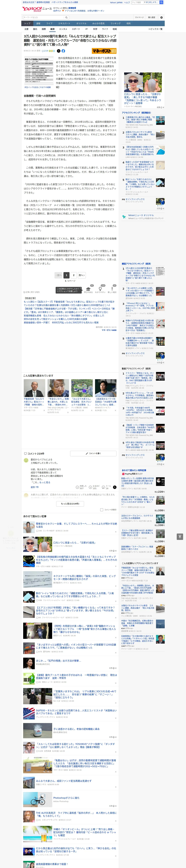Open the recommended article 警察官からセクシー女優
This screenshot has width=186, height=868.
click(76, 525)
